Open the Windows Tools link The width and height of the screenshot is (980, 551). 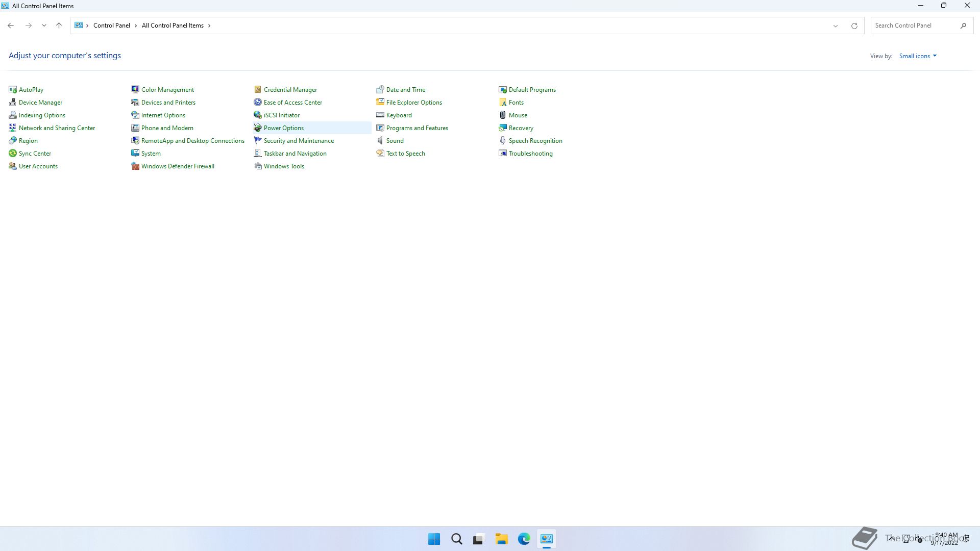284,166
